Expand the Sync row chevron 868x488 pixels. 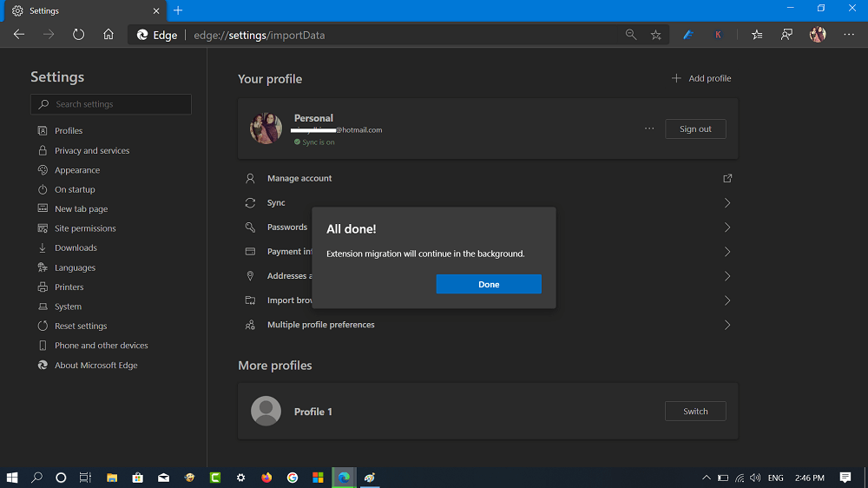[x=727, y=202]
